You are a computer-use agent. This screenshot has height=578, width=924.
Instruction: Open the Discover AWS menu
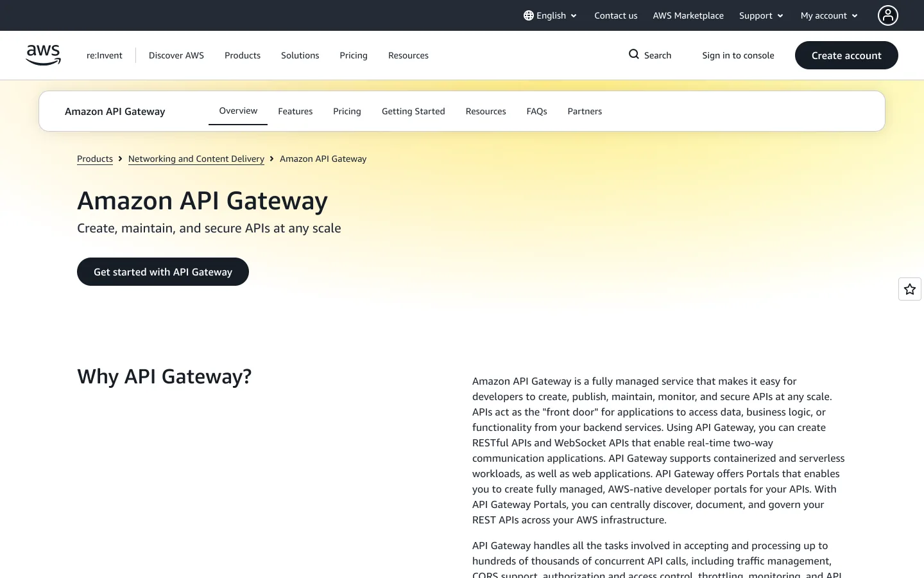[x=176, y=55]
